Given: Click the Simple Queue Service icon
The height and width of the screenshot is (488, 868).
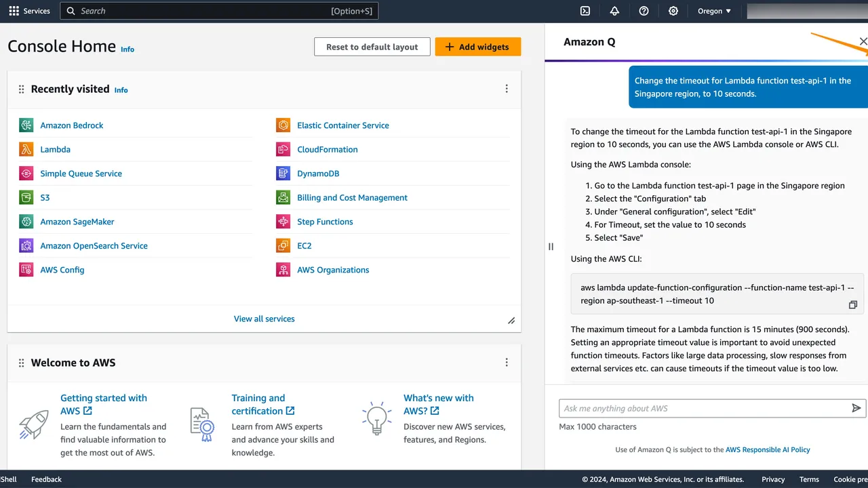Looking at the screenshot, I should (26, 174).
